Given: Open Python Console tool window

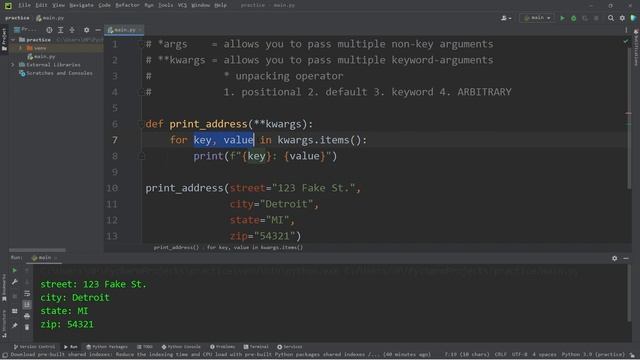Looking at the screenshot, I should click(x=181, y=347).
